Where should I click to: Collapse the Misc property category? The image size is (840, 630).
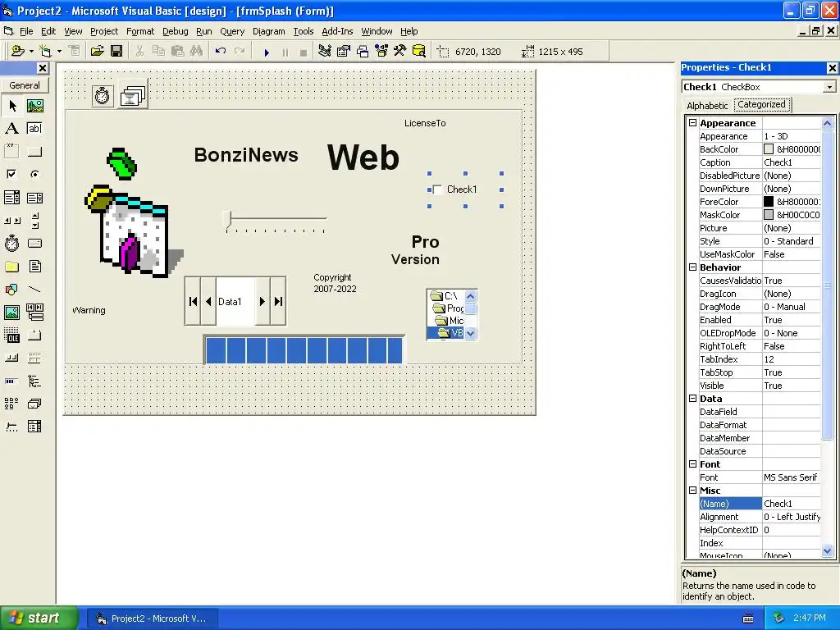[692, 491]
